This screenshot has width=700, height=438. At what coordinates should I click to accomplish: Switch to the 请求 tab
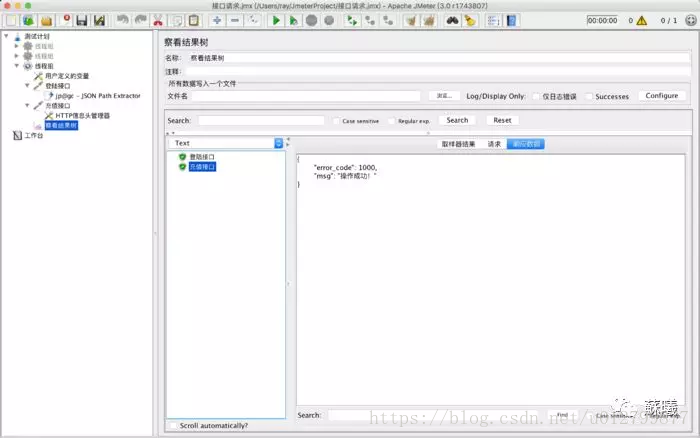coord(494,144)
